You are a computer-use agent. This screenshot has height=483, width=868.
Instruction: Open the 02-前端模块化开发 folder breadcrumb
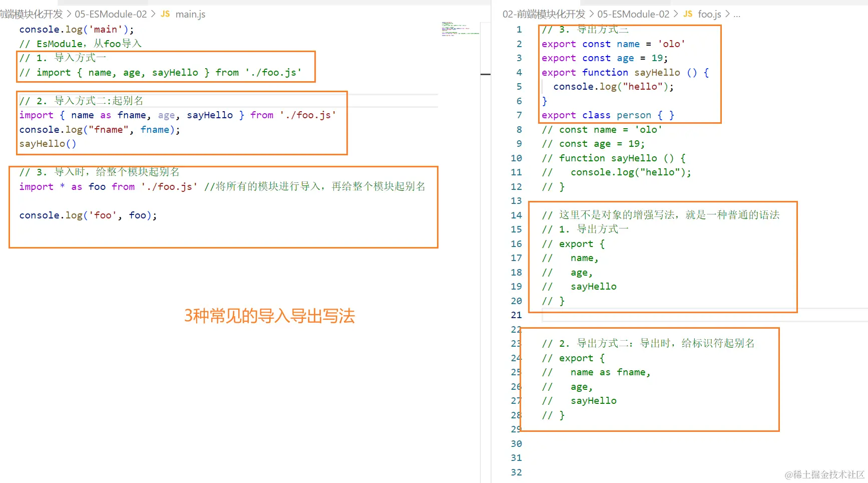tap(544, 14)
